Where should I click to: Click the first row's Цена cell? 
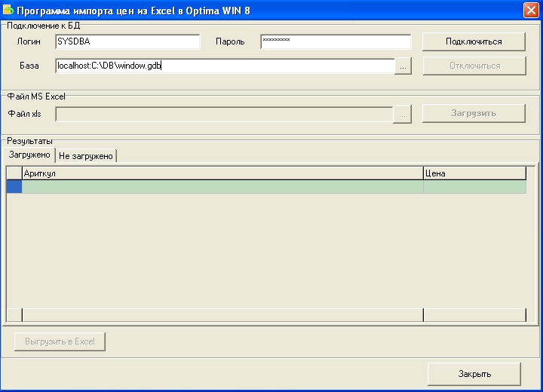pos(474,187)
